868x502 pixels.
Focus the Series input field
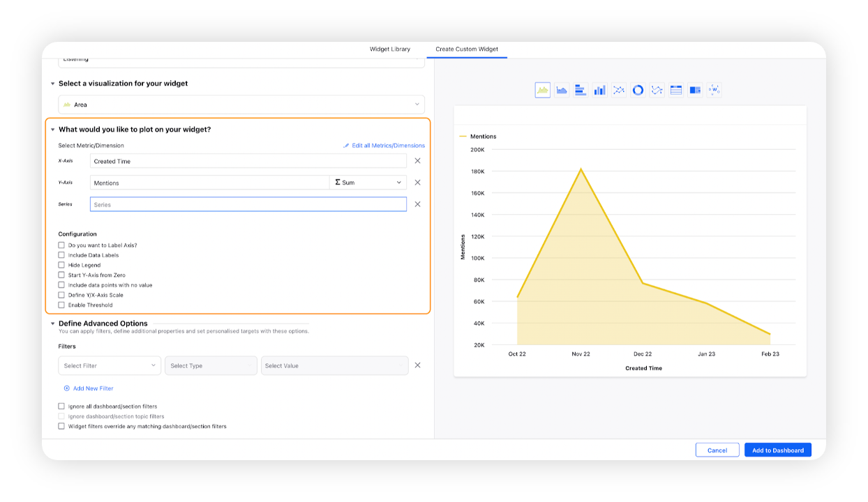click(x=248, y=204)
